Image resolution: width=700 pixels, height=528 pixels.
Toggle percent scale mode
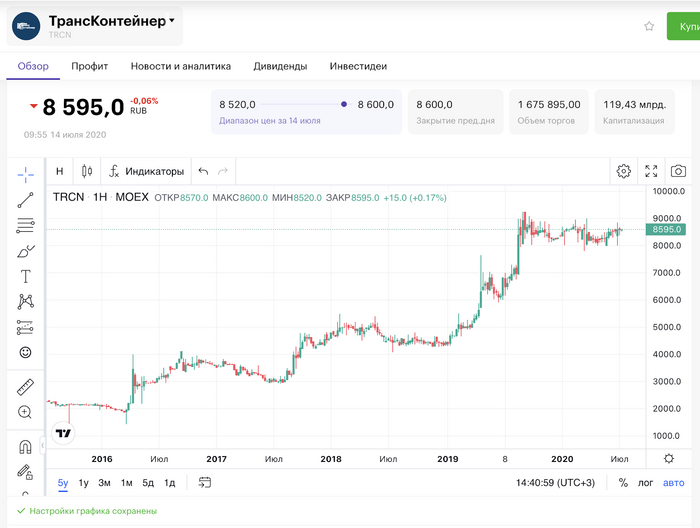click(x=623, y=482)
